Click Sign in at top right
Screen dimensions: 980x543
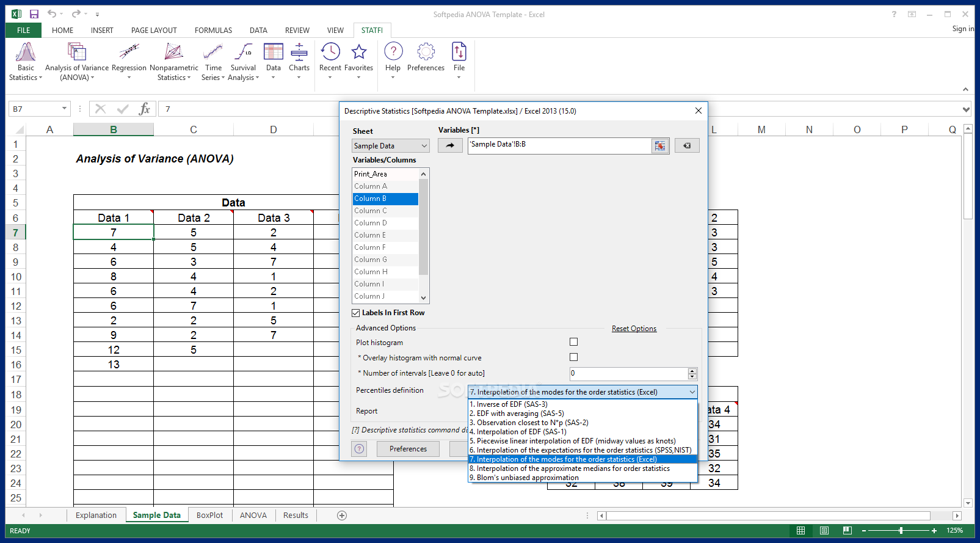(963, 29)
